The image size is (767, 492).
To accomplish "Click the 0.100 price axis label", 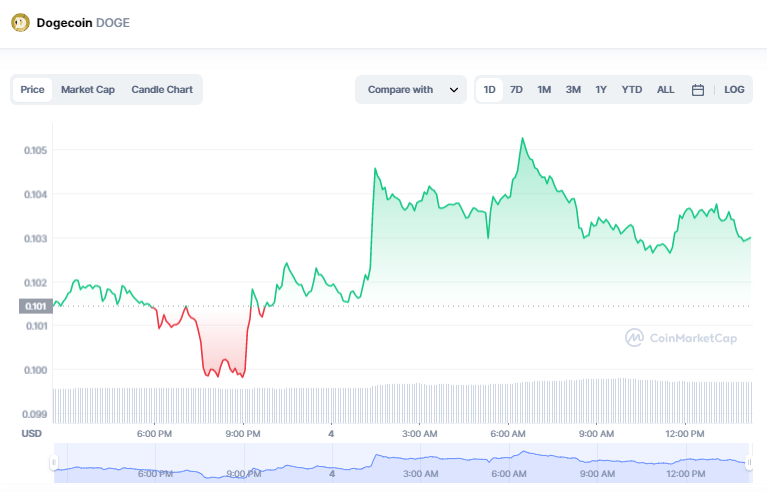I will coord(36,370).
